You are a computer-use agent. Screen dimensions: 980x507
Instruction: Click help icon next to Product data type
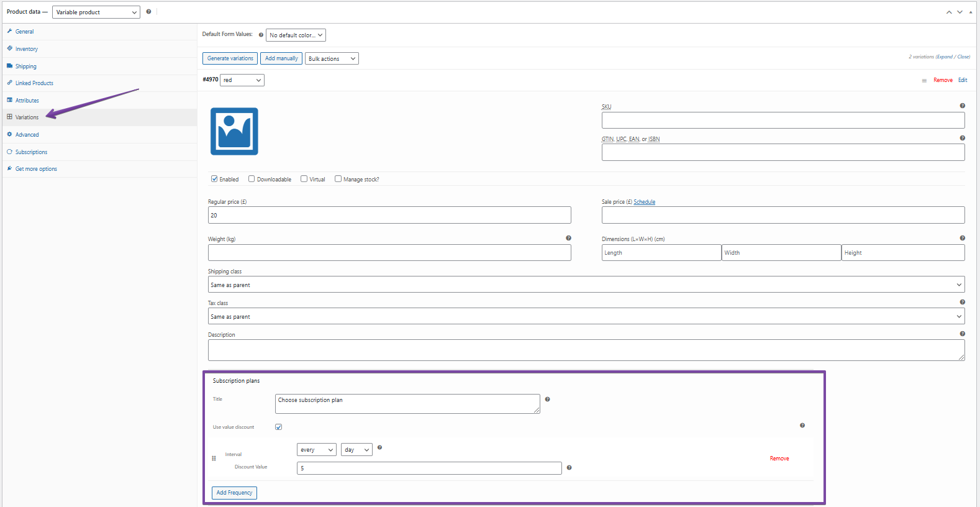coord(148,12)
